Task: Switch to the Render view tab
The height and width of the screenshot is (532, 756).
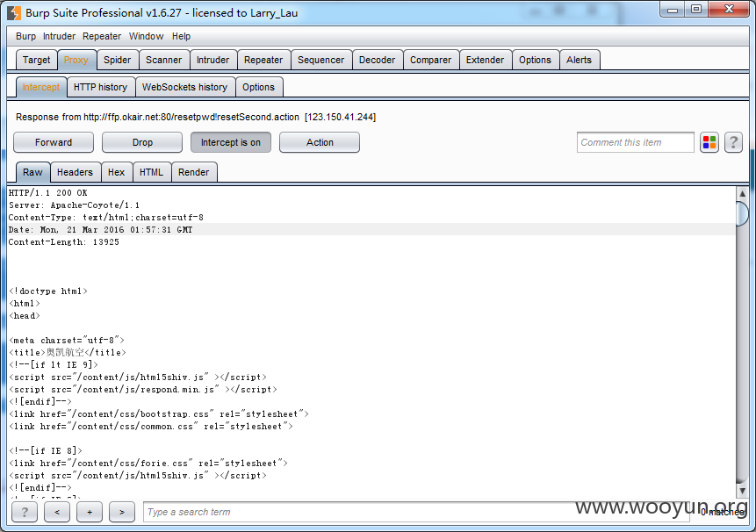Action: 193,172
